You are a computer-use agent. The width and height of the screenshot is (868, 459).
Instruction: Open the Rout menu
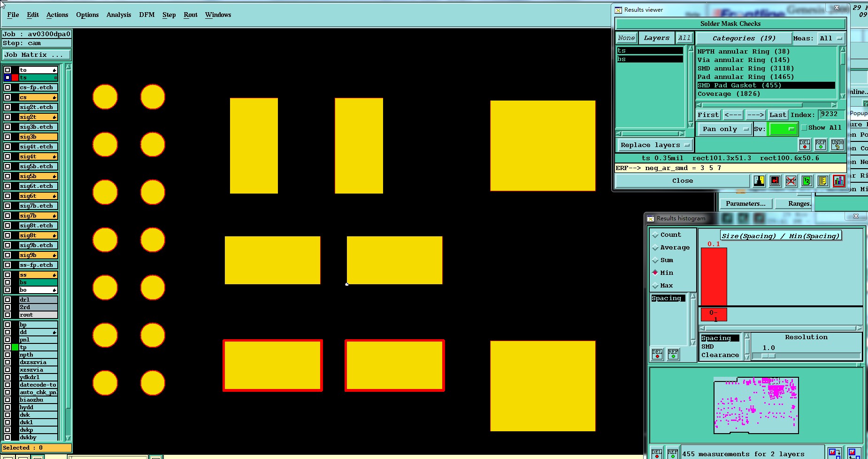point(191,15)
